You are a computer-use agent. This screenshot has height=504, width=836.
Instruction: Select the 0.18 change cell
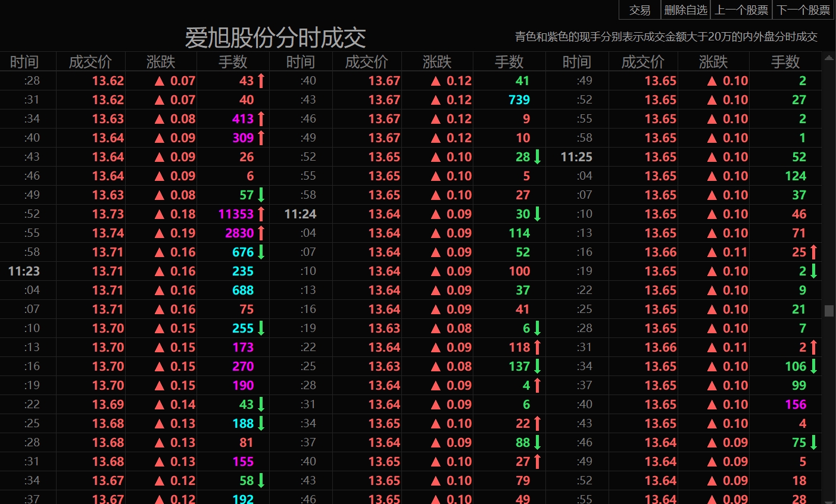pos(183,214)
